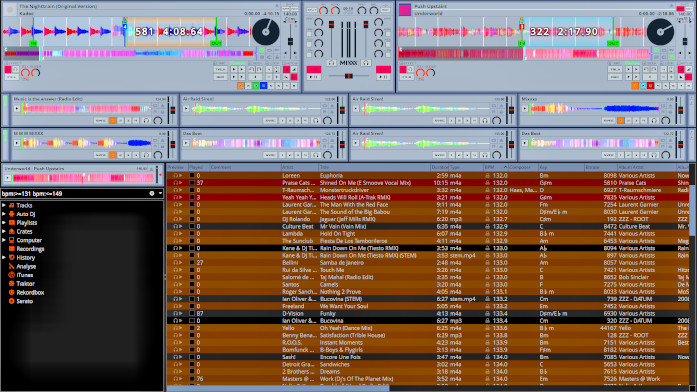
Task: Expand the History tree node
Action: pos(4,257)
